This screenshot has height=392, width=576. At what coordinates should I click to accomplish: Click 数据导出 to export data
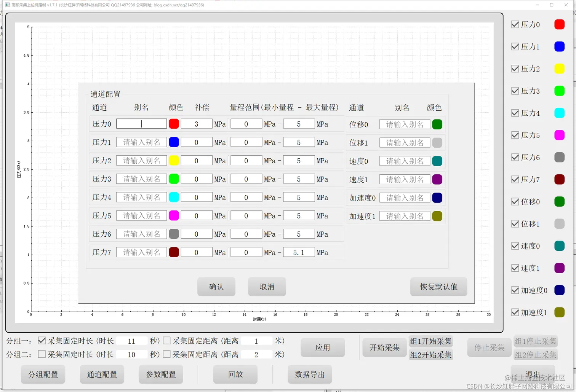tap(310, 374)
